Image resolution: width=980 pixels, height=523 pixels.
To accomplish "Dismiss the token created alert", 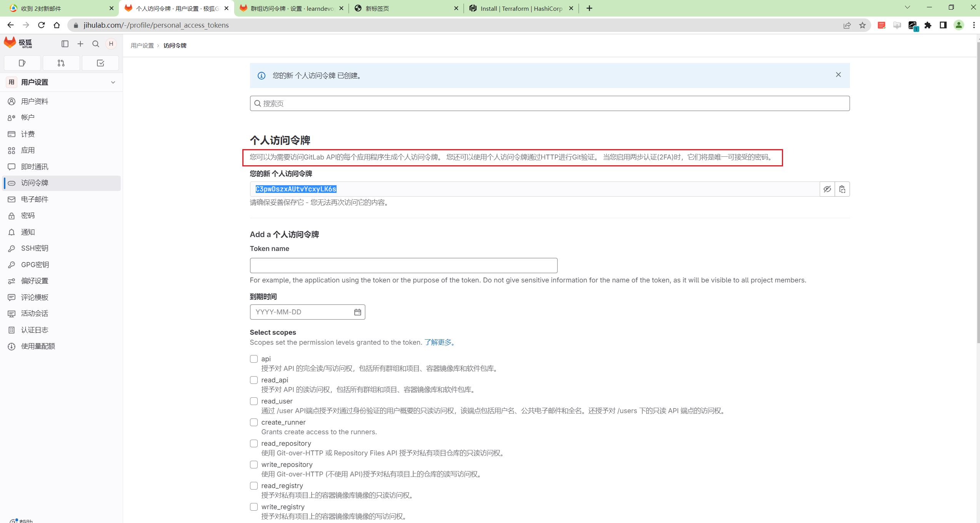I will [838, 75].
